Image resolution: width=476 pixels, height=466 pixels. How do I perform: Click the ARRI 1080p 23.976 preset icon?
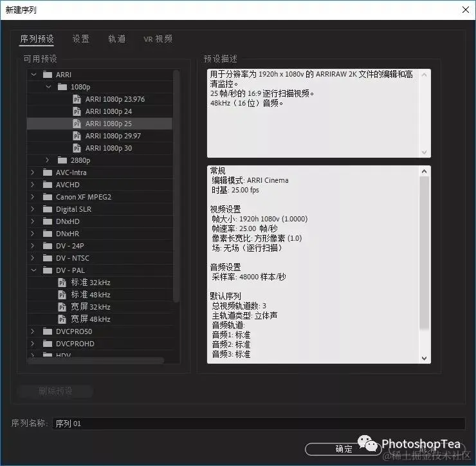[x=77, y=99]
